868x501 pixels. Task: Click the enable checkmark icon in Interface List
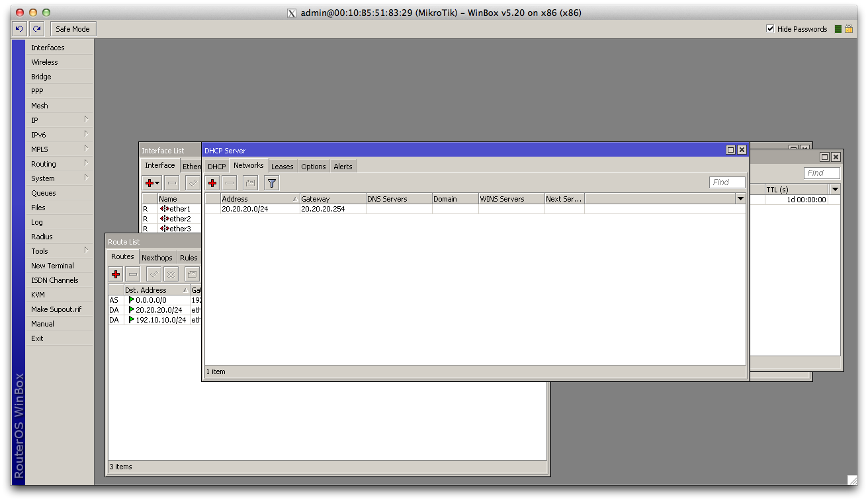tap(193, 183)
